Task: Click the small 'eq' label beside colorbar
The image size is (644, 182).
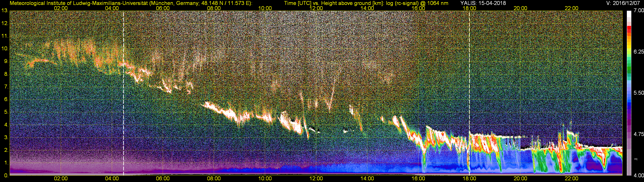Action: [x=636, y=159]
